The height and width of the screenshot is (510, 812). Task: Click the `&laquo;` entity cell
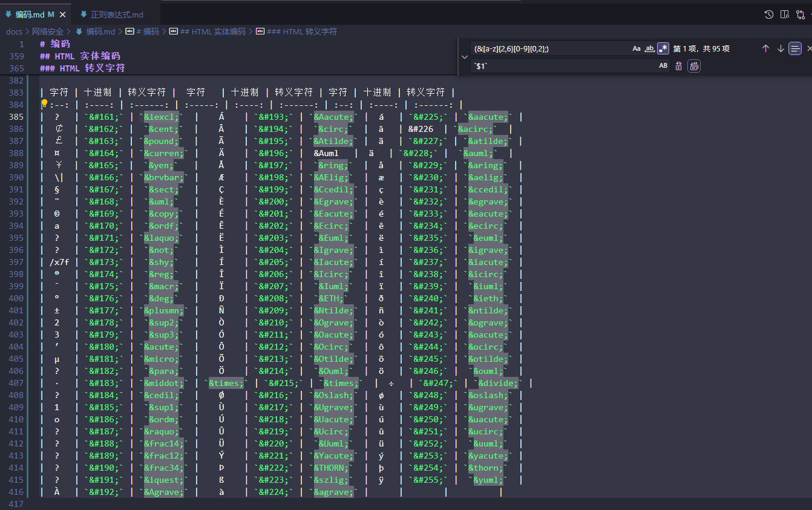coord(160,237)
